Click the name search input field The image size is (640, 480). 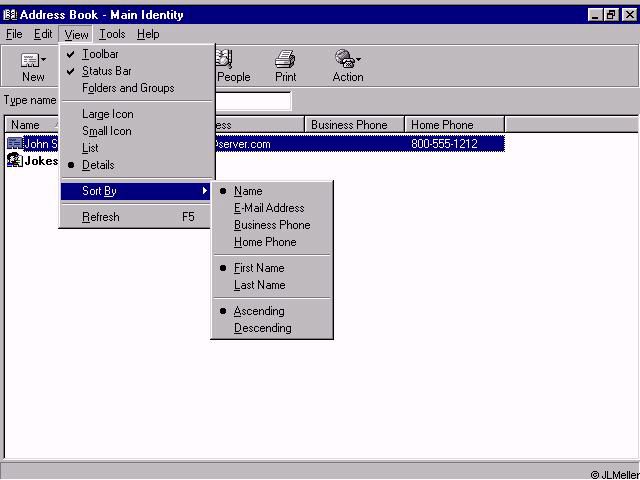click(253, 101)
